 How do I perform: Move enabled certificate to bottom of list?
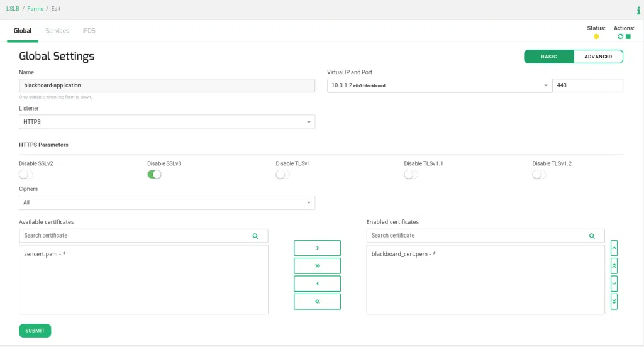point(614,302)
